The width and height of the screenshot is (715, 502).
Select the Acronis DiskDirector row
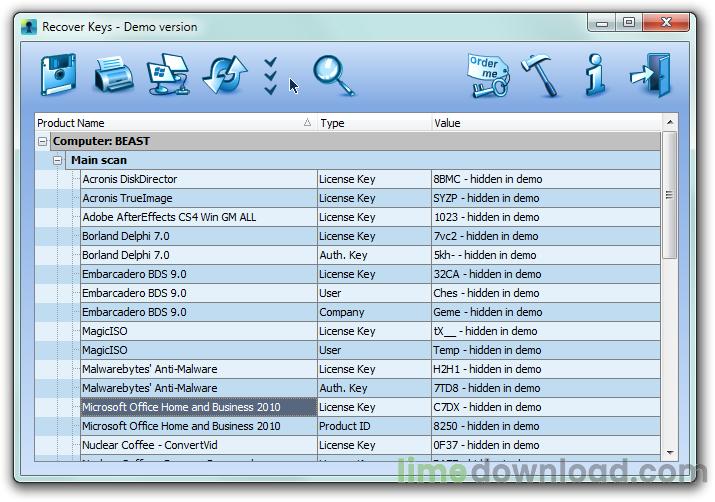370,179
